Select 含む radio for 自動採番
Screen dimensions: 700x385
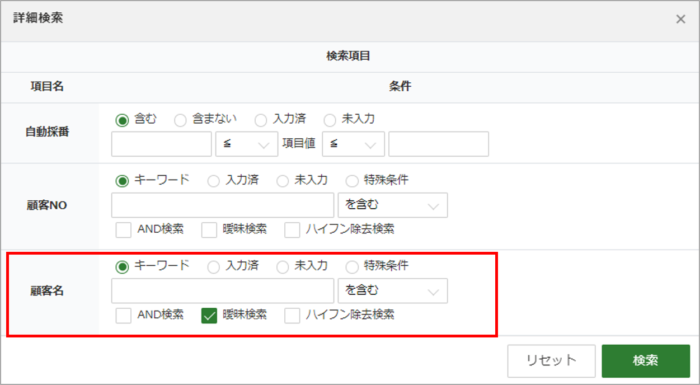(122, 121)
